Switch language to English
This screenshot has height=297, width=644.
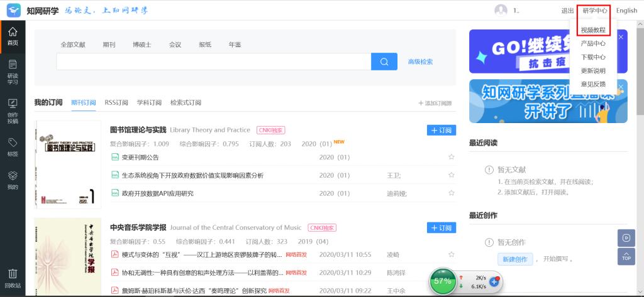coord(627,11)
